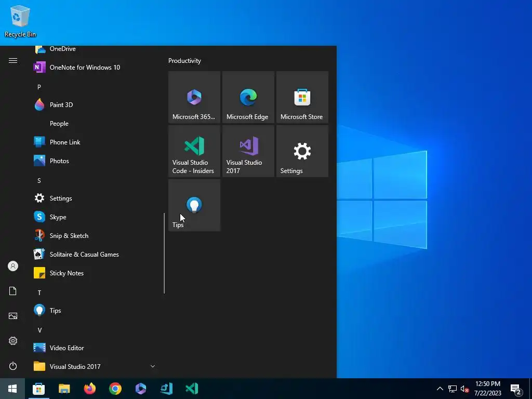
Task: Open Tips in the app list
Action: [x=95, y=311]
